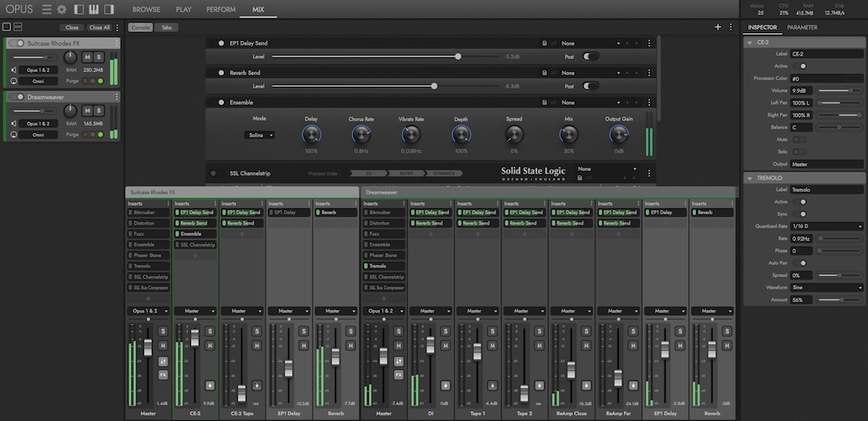Toggle Dreamweaver instrument power switch

16,97
